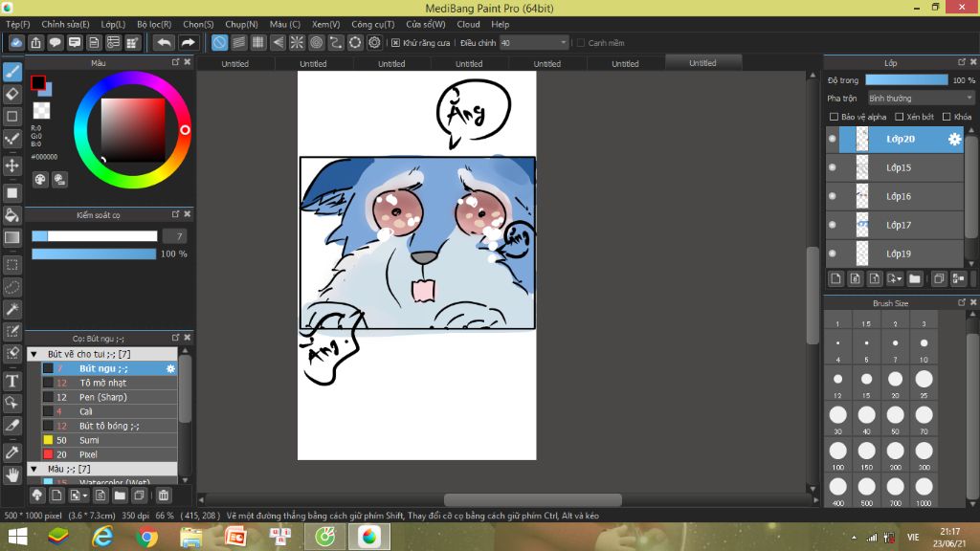
Task: Select the Eraser tool
Action: click(x=11, y=95)
